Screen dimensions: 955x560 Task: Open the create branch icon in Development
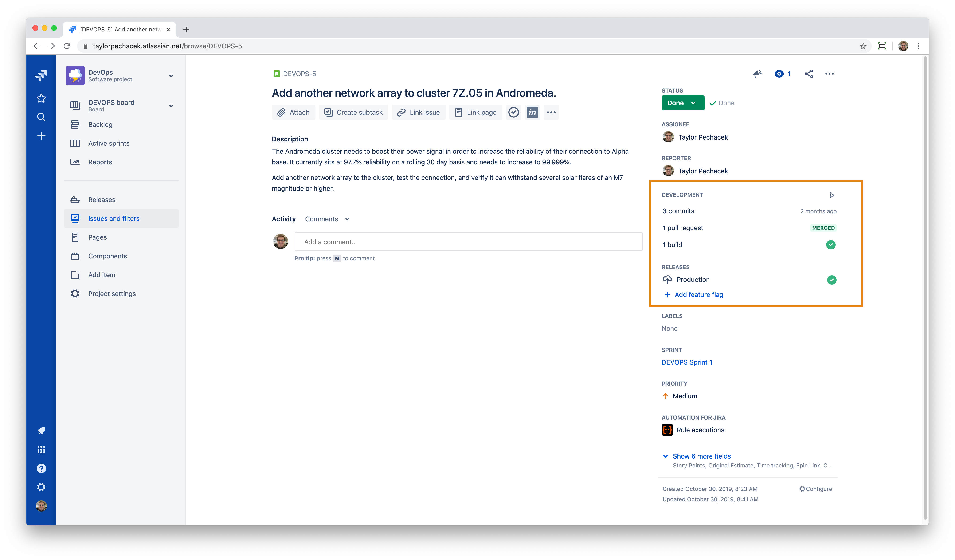click(831, 195)
